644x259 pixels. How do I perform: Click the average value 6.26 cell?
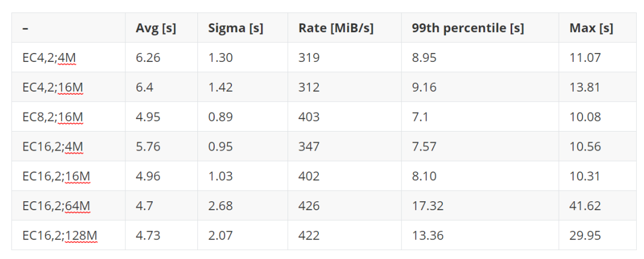click(x=148, y=58)
